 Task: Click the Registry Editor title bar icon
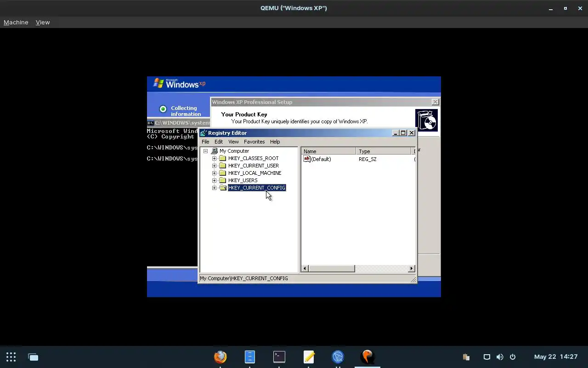(204, 133)
